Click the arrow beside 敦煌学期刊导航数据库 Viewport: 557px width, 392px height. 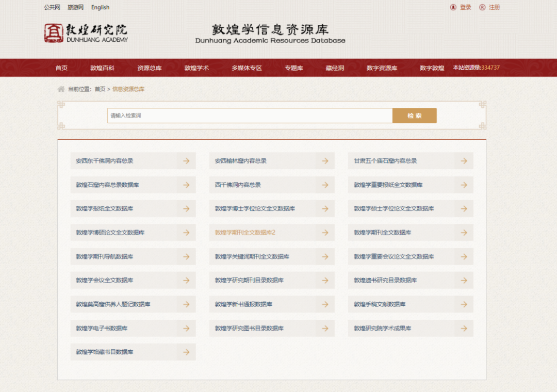(x=186, y=256)
